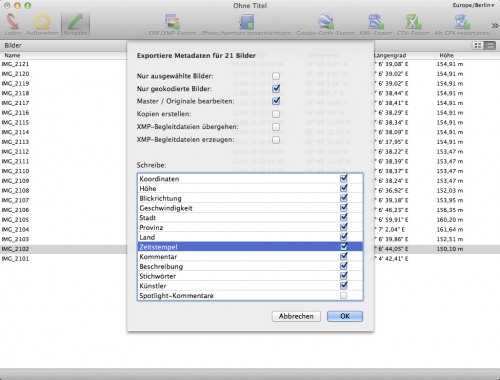The height and width of the screenshot is (380, 500).
Task: Select image IMG_2120 in the list
Action: pyautogui.click(x=15, y=74)
